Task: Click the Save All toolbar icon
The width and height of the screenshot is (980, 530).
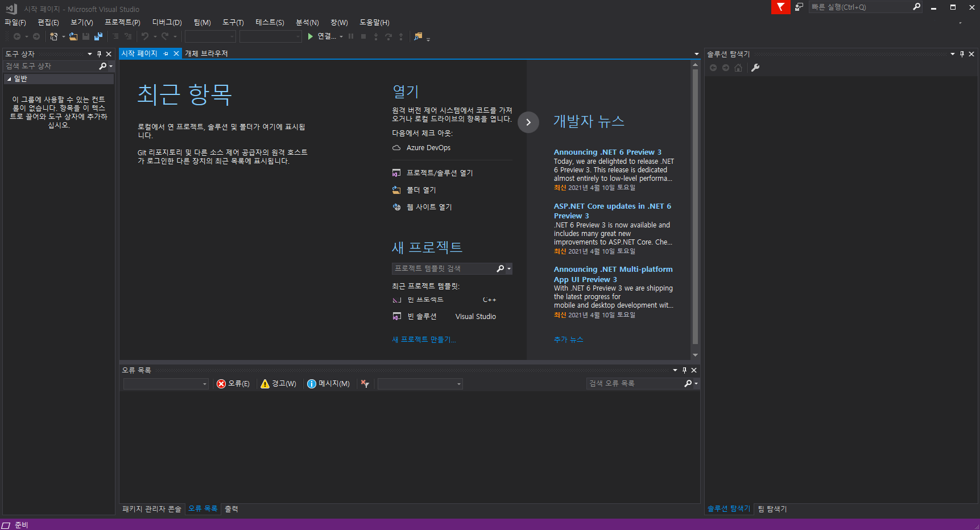Action: (x=98, y=36)
